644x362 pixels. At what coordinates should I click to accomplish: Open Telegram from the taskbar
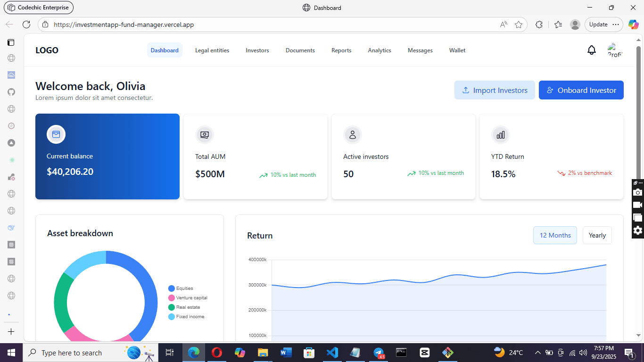point(379,353)
